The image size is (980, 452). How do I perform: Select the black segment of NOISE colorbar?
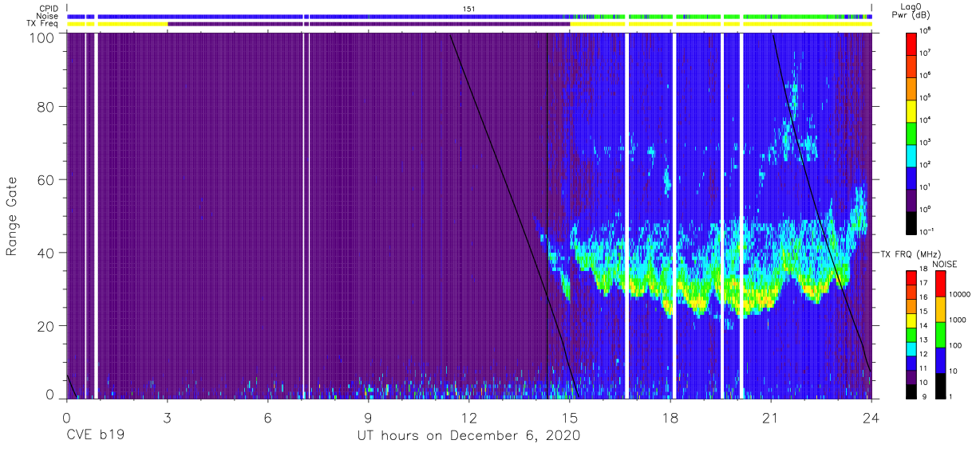[940, 386]
